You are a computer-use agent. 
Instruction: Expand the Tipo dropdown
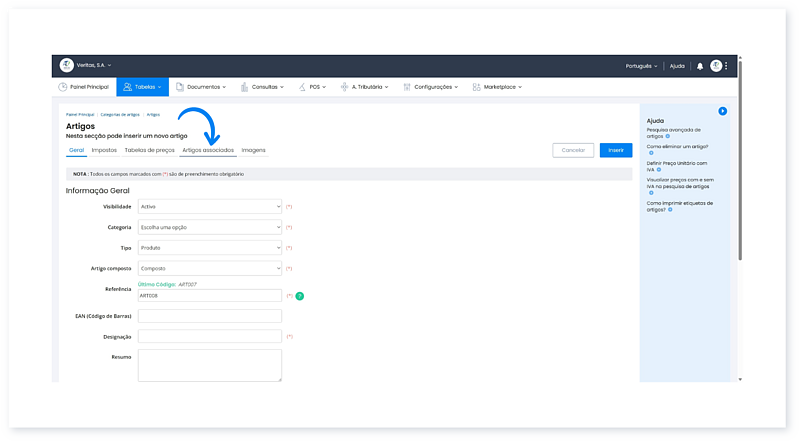[210, 247]
